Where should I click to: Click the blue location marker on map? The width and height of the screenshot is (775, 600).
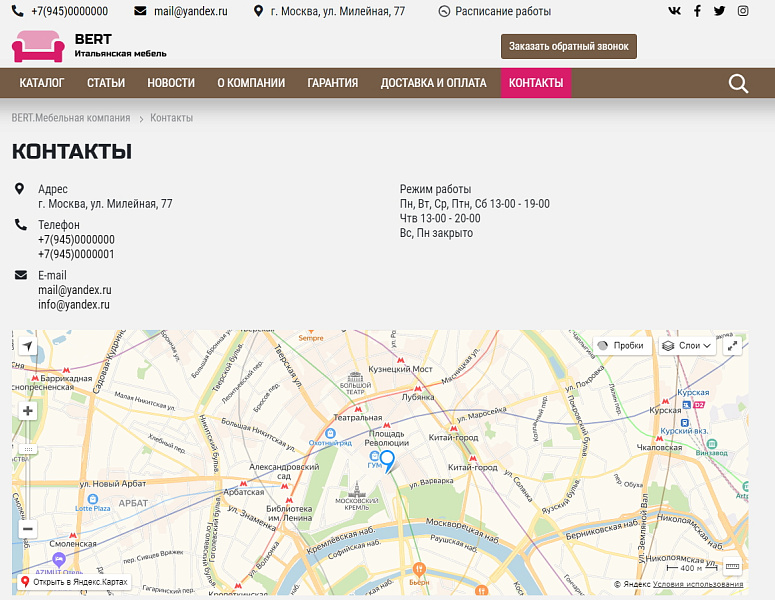click(x=387, y=461)
